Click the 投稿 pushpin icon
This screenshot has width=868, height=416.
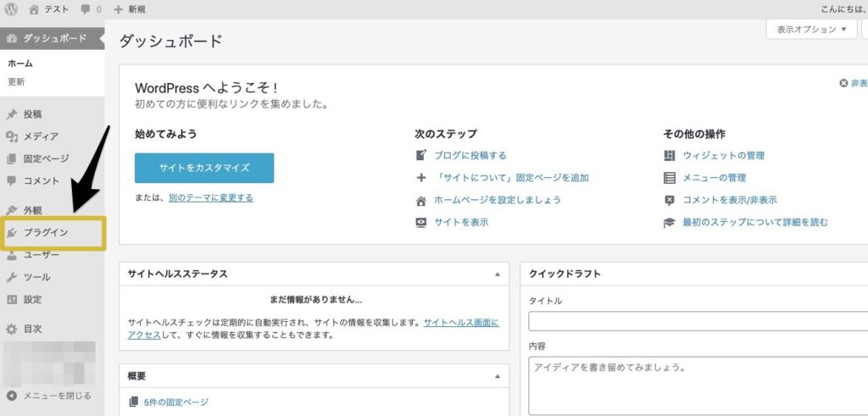tap(12, 114)
